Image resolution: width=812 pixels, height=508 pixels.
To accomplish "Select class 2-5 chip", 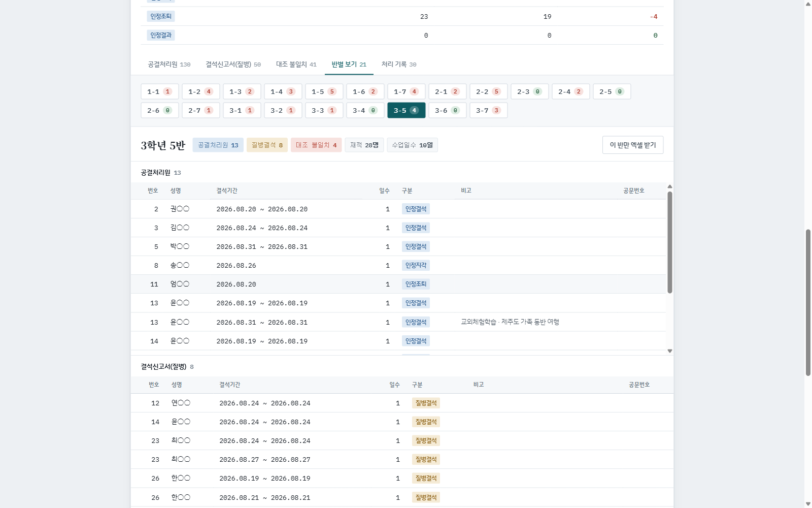I will point(612,91).
